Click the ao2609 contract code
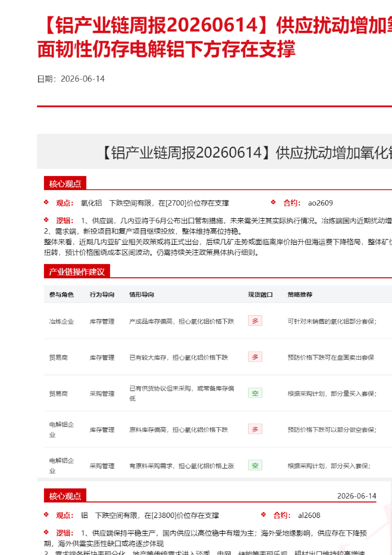 click(320, 203)
